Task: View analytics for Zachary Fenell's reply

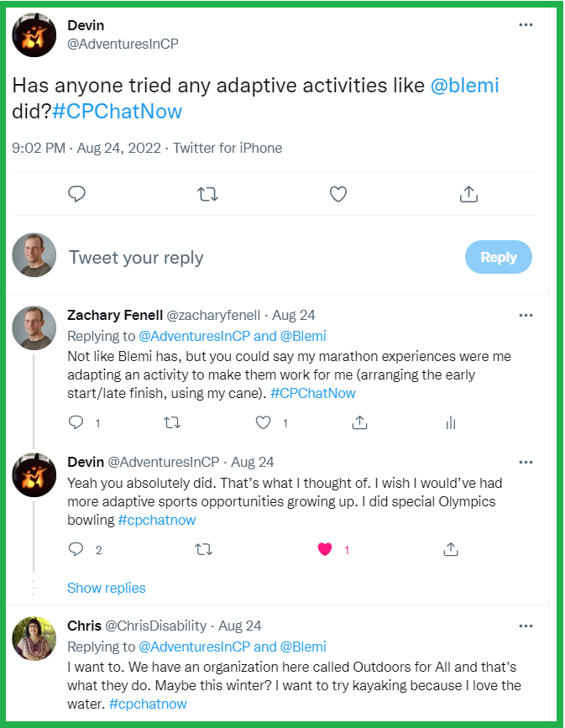Action: tap(450, 422)
